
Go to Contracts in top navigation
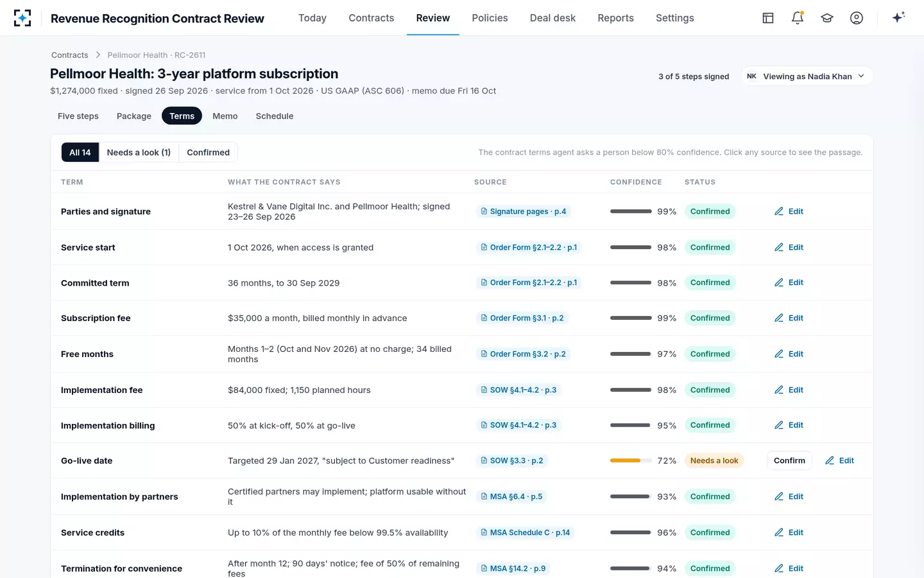tap(372, 18)
